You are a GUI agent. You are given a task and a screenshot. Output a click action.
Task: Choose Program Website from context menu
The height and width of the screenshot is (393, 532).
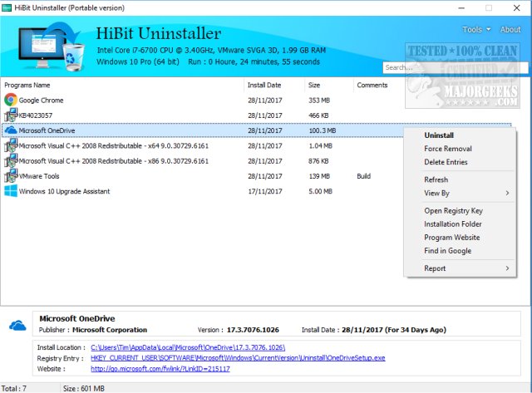[452, 238]
